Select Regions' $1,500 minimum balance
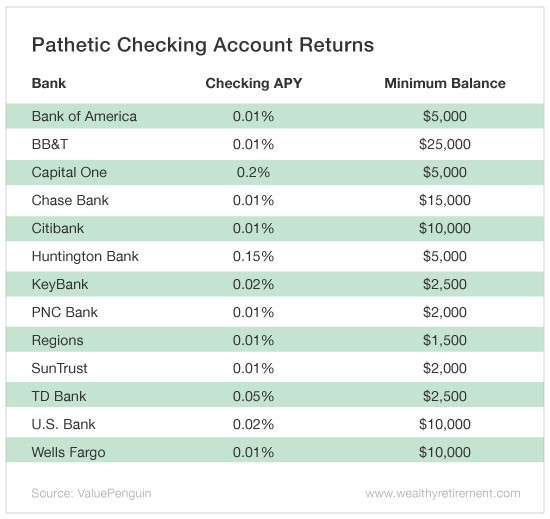 (445, 340)
